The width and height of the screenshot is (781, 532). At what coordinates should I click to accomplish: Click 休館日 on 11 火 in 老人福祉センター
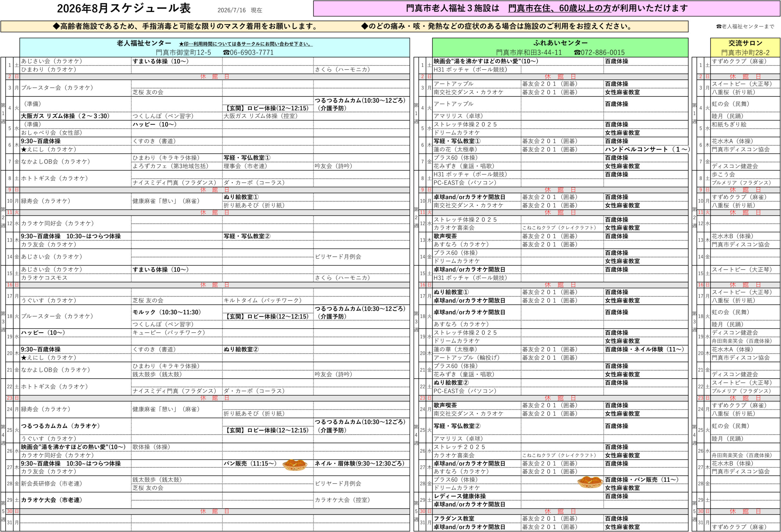pyautogui.click(x=215, y=212)
